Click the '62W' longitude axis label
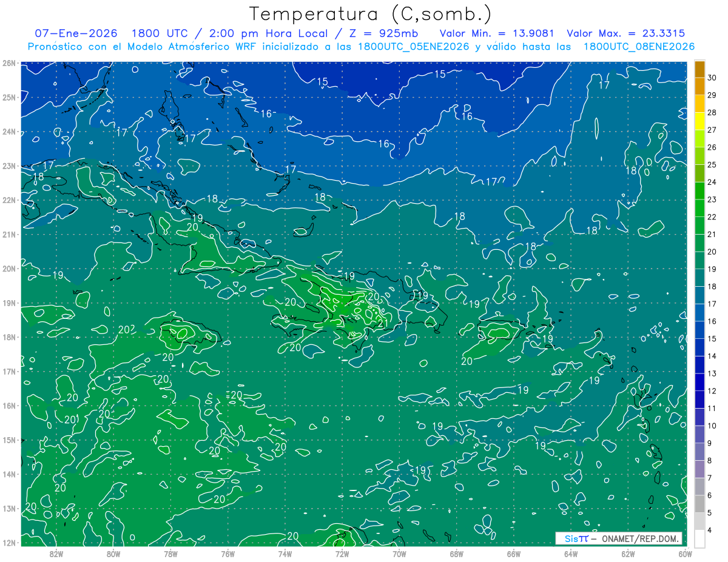 tap(628, 553)
